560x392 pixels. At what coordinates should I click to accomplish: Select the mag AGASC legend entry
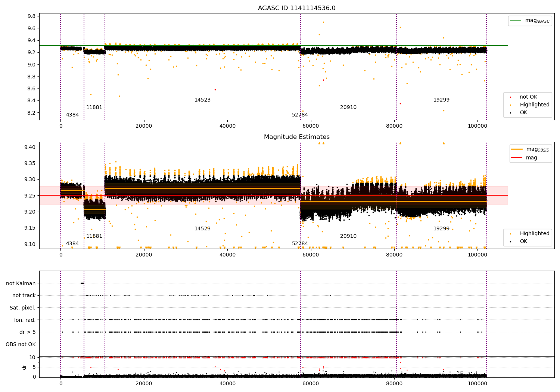point(530,21)
